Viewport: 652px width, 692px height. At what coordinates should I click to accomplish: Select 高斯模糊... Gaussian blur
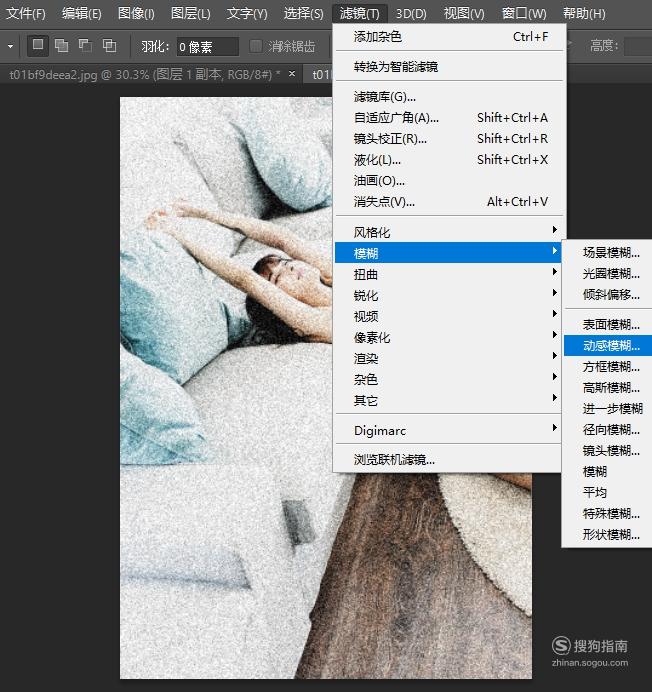608,388
